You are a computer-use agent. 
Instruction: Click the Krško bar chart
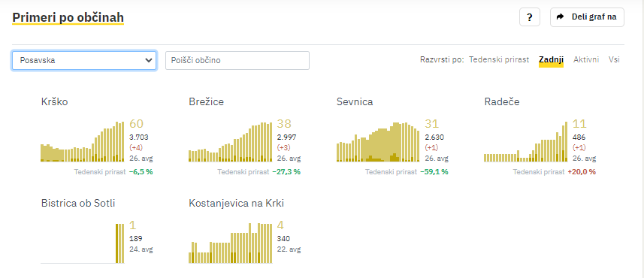tap(82, 142)
